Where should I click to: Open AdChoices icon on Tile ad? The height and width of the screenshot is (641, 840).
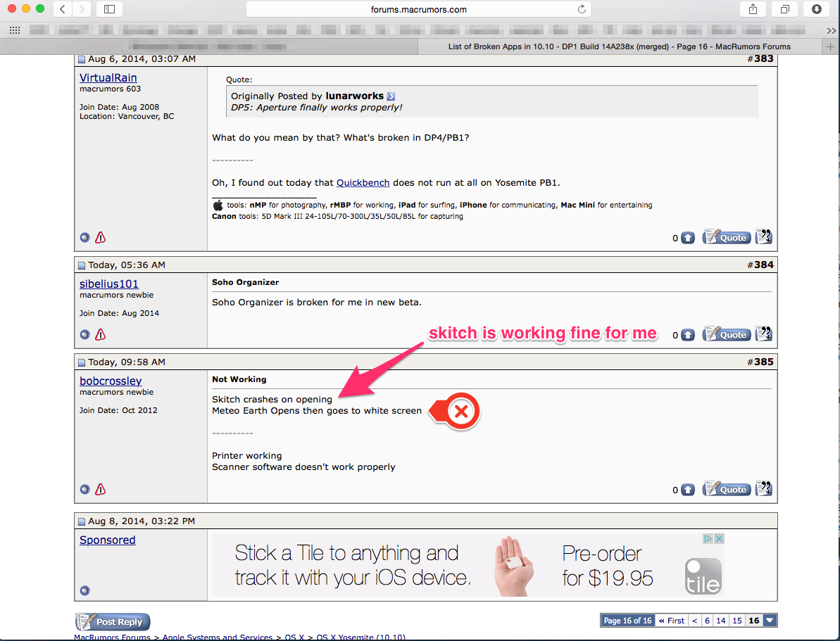(x=708, y=539)
